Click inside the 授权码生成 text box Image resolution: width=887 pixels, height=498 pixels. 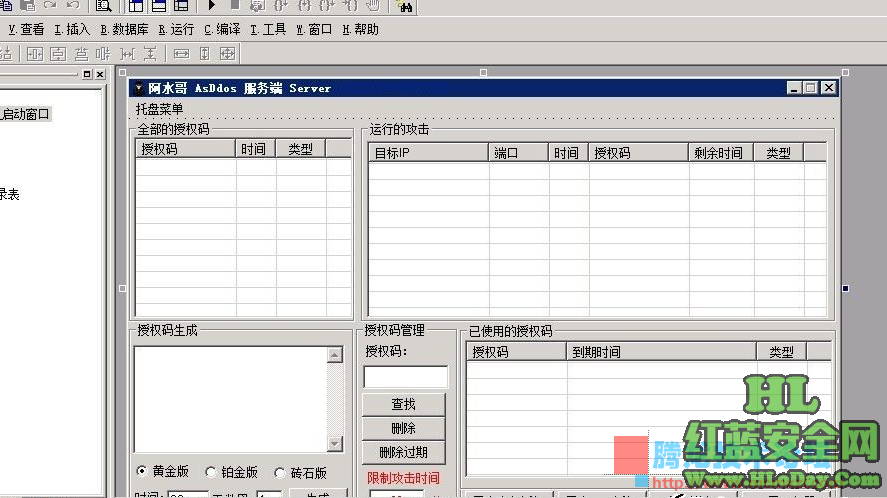click(231, 399)
